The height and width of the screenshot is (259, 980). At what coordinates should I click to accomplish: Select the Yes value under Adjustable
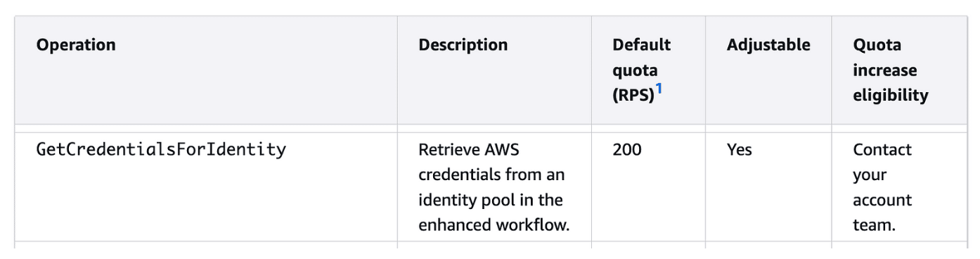[x=740, y=150]
